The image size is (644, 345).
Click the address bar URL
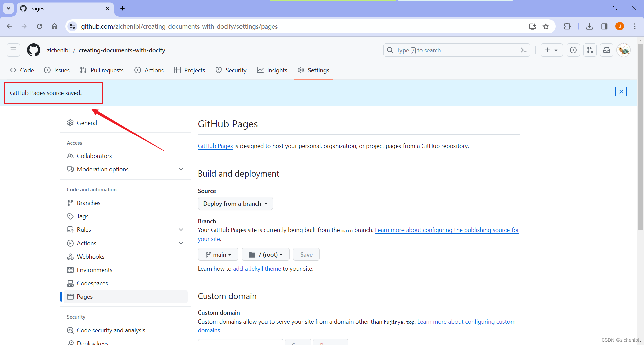179,26
